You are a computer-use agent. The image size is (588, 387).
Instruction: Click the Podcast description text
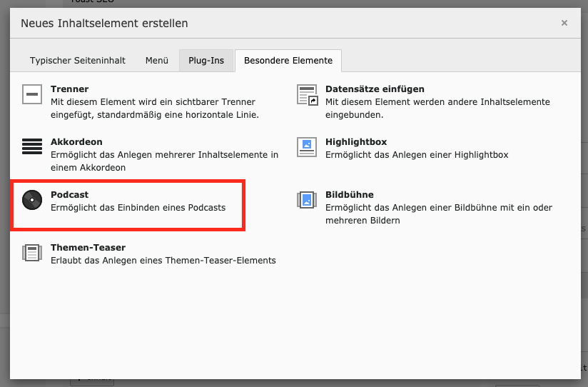138,208
